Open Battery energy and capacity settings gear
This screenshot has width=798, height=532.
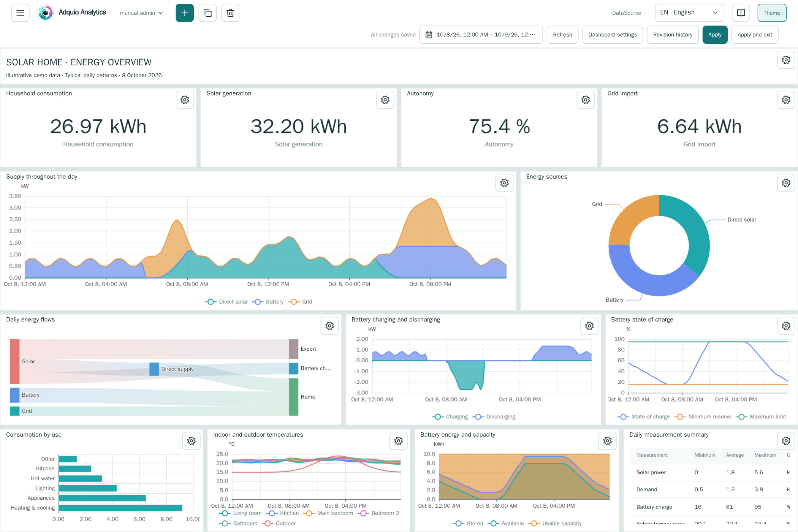[x=607, y=441]
